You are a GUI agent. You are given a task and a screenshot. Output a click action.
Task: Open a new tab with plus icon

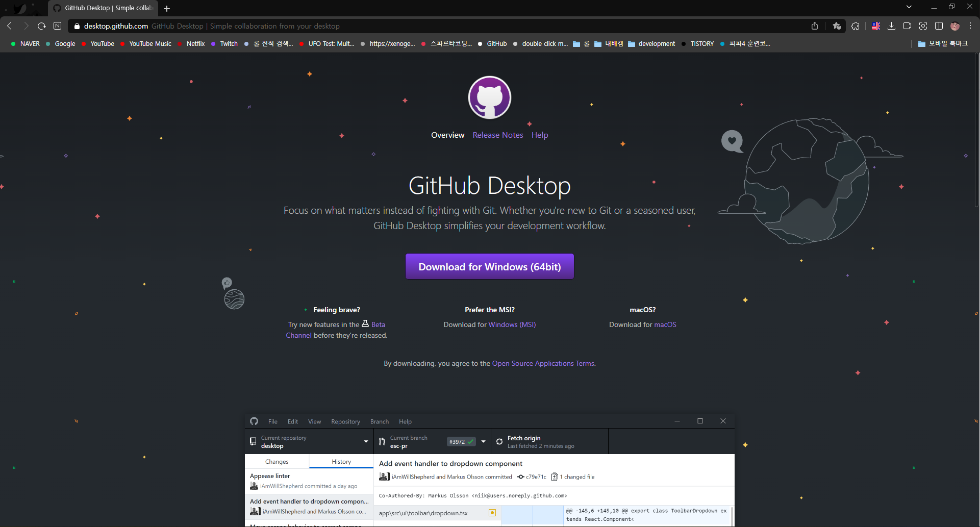[167, 8]
